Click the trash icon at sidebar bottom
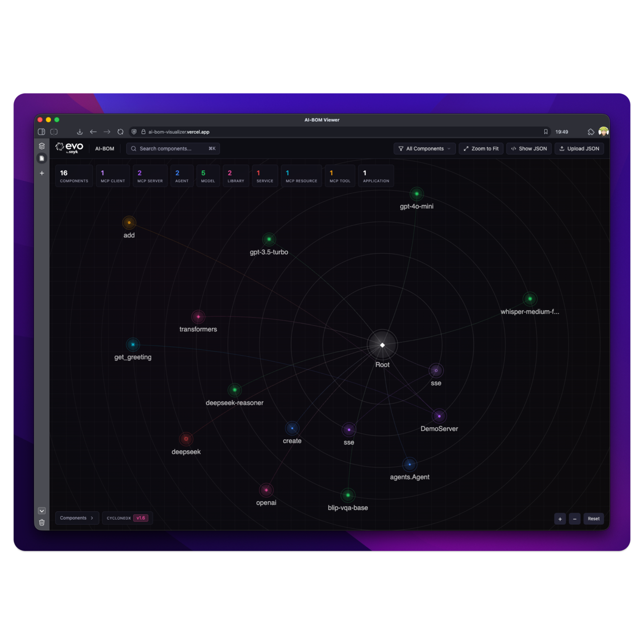The image size is (644, 644). click(x=42, y=522)
